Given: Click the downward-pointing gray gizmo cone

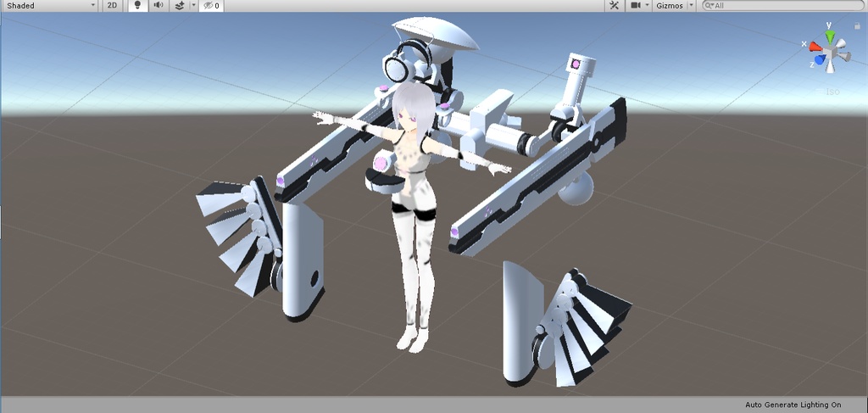Looking at the screenshot, I should (x=831, y=66).
